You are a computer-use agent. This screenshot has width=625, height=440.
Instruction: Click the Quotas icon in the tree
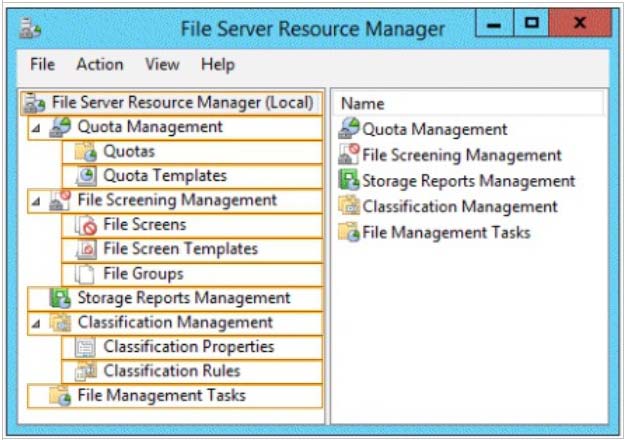[x=85, y=152]
